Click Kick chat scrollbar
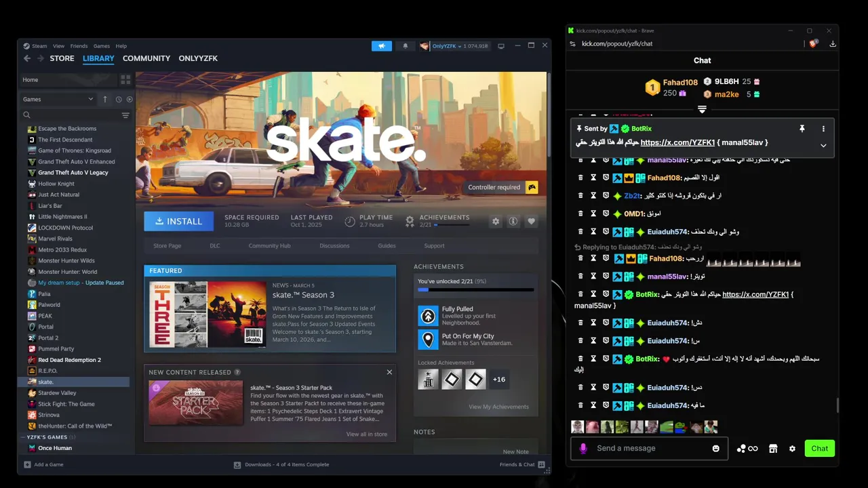Image resolution: width=868 pixels, height=488 pixels. 837,405
